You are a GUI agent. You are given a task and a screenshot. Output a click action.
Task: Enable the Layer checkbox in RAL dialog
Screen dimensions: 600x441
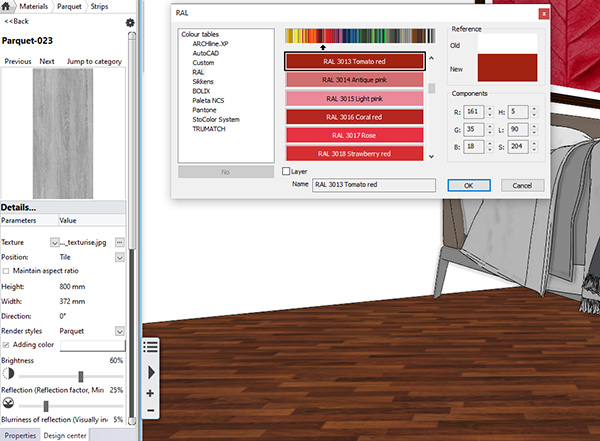288,171
